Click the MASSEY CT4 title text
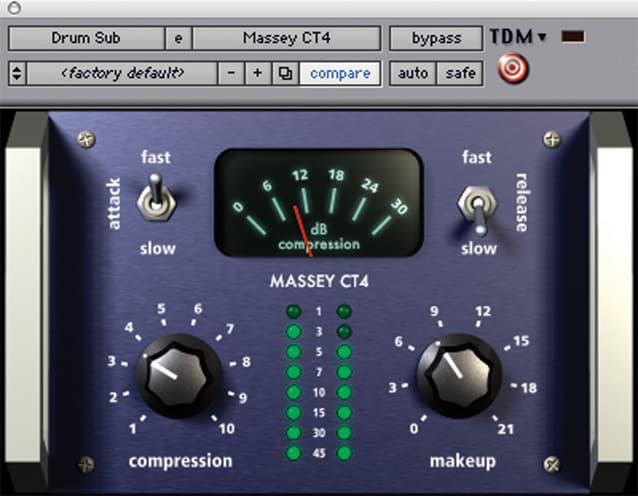638x496 pixels. pyautogui.click(x=319, y=281)
